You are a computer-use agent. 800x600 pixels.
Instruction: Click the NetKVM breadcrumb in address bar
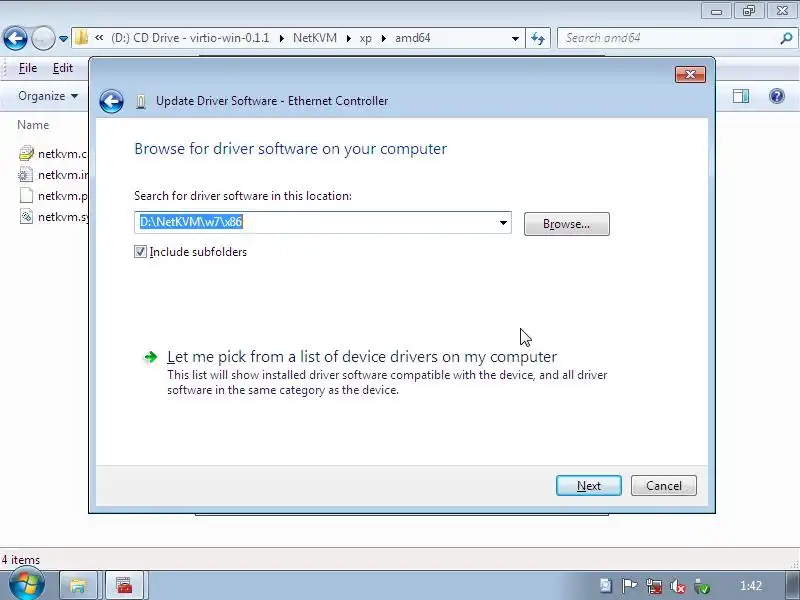pyautogui.click(x=315, y=38)
